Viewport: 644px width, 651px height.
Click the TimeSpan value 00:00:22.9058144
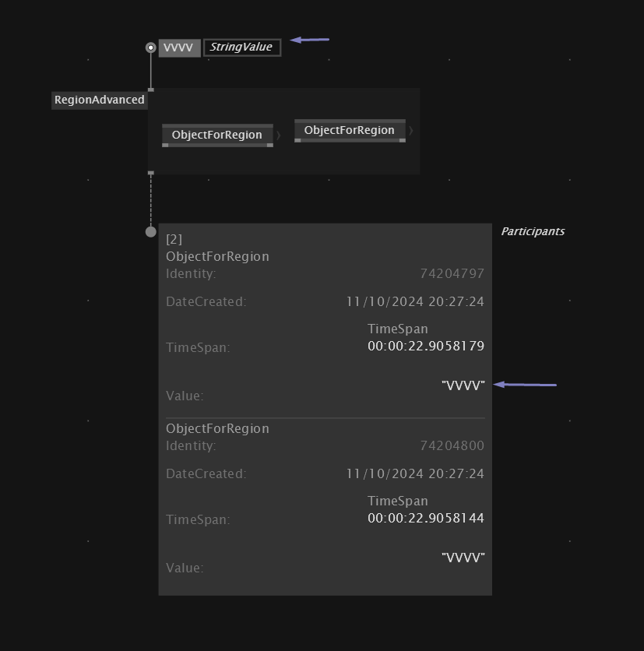426,518
